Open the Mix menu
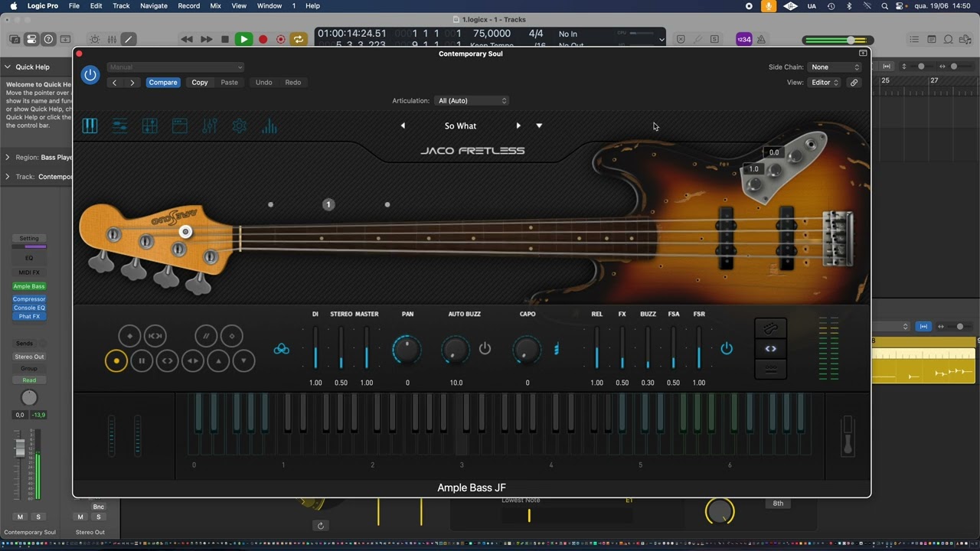The height and width of the screenshot is (551, 980). coord(215,6)
